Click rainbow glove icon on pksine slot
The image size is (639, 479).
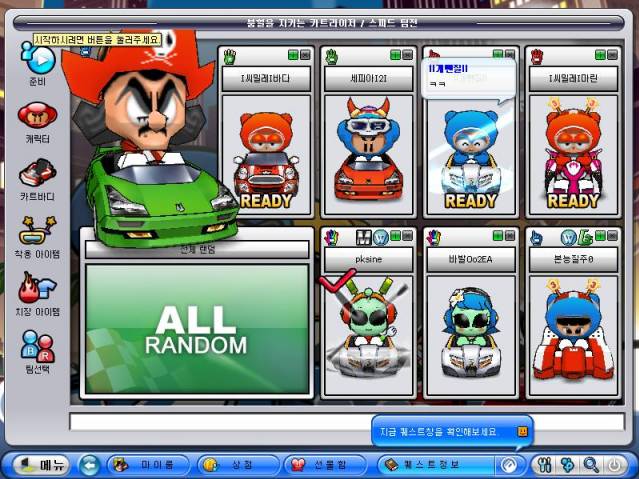(332, 237)
